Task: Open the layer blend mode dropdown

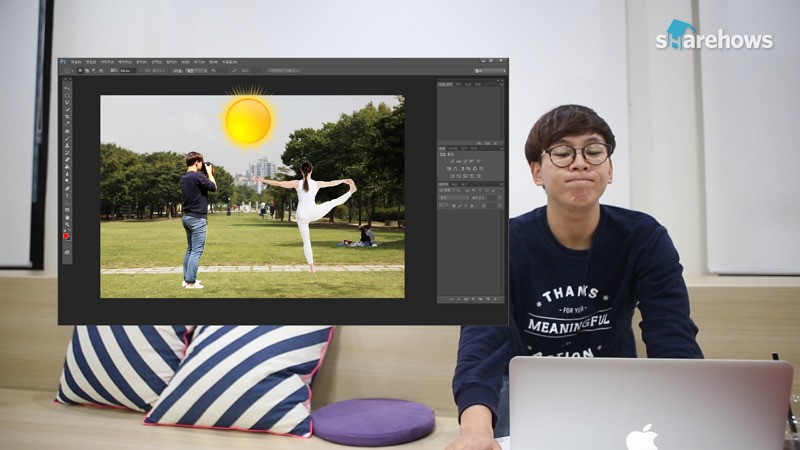Action: (x=454, y=197)
